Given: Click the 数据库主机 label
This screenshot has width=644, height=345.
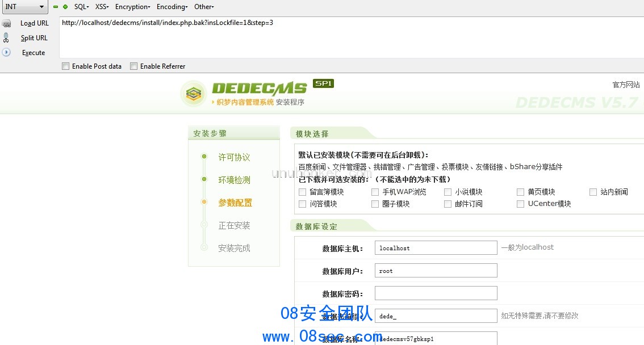Looking at the screenshot, I should [x=342, y=249].
